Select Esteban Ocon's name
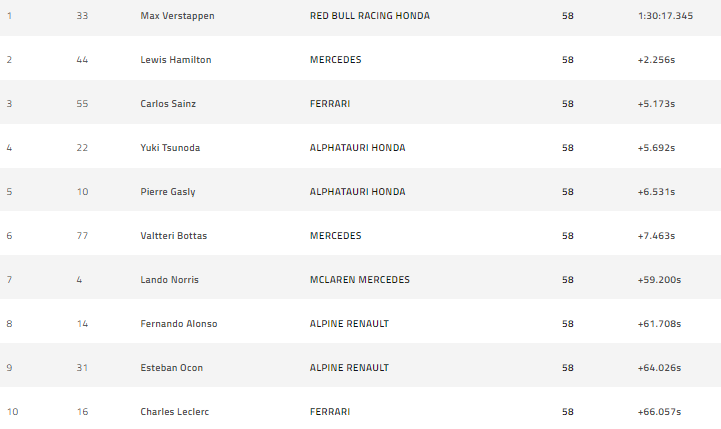The width and height of the screenshot is (721, 429). pyautogui.click(x=172, y=368)
